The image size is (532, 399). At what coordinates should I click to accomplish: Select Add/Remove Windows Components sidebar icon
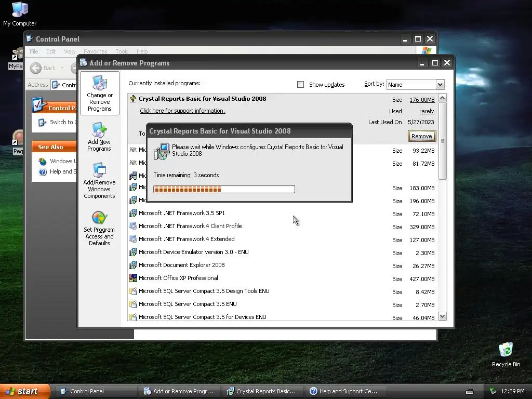coord(99,180)
